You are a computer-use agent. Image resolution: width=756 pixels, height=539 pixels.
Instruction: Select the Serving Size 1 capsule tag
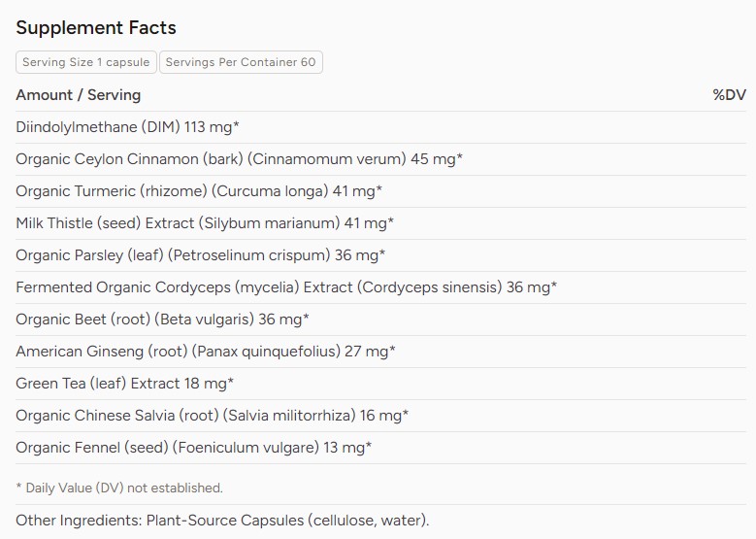click(86, 62)
